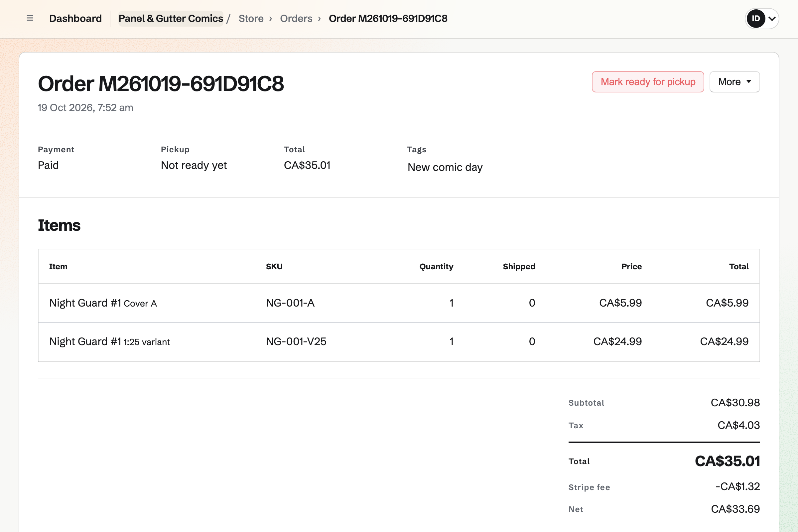Image resolution: width=798 pixels, height=532 pixels.
Task: Click the Price column header
Action: pyautogui.click(x=631, y=267)
